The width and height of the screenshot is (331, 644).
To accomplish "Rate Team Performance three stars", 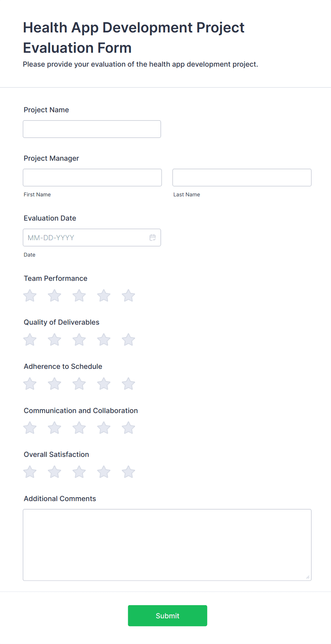I will [x=79, y=296].
